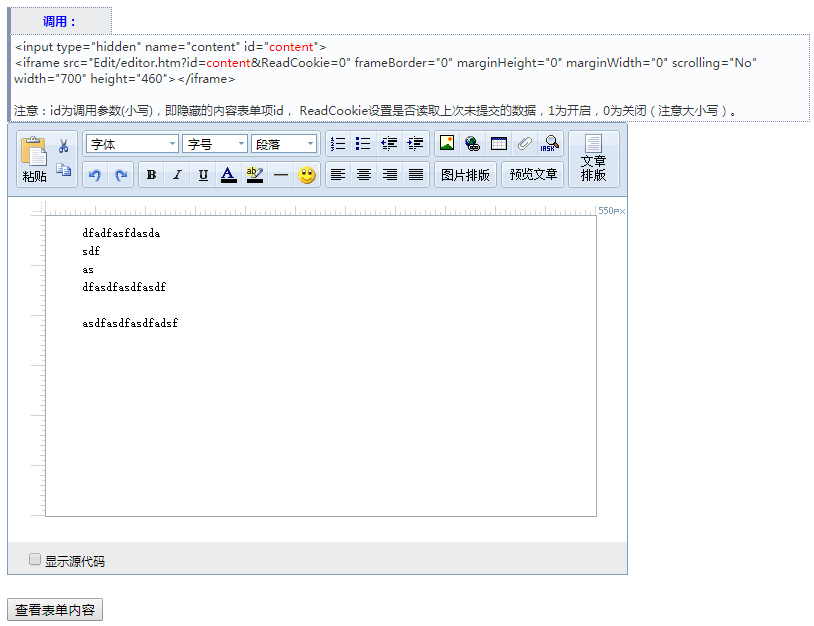Decrease the paragraph indent

coord(389,144)
